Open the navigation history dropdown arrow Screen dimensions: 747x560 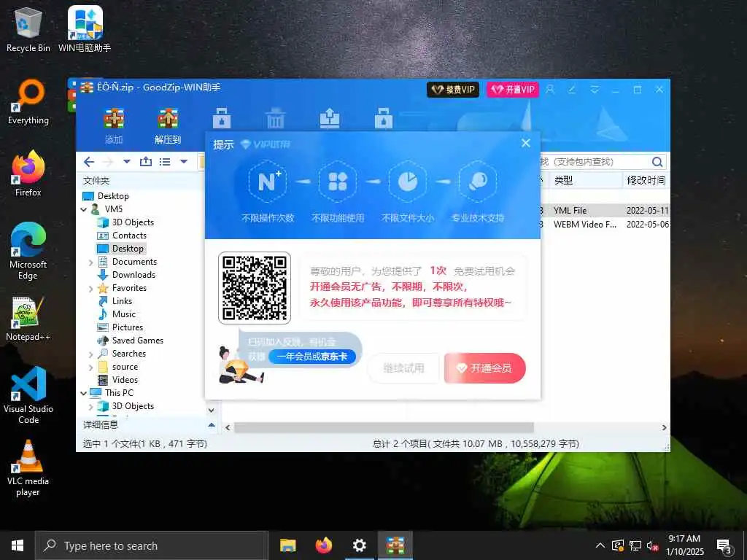point(127,162)
